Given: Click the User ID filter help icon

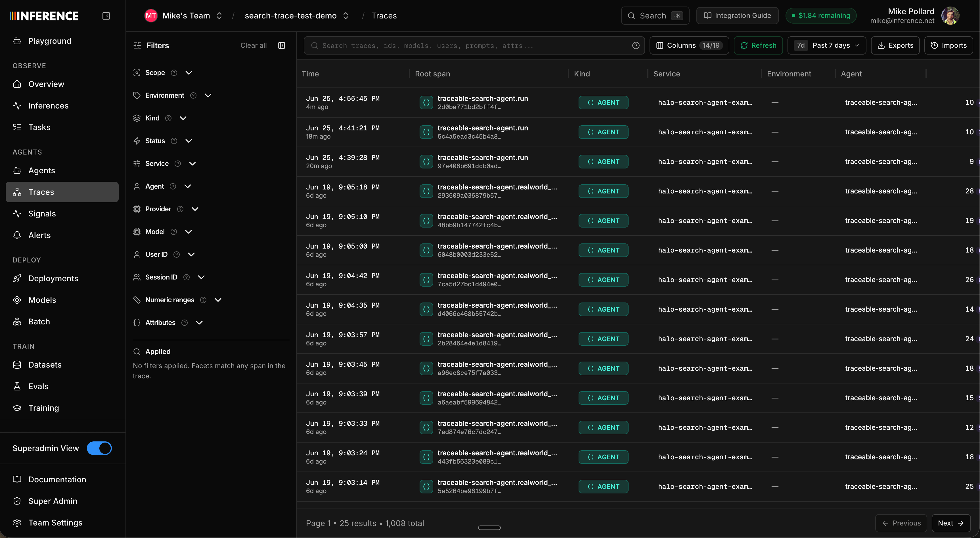Looking at the screenshot, I should click(x=177, y=254).
